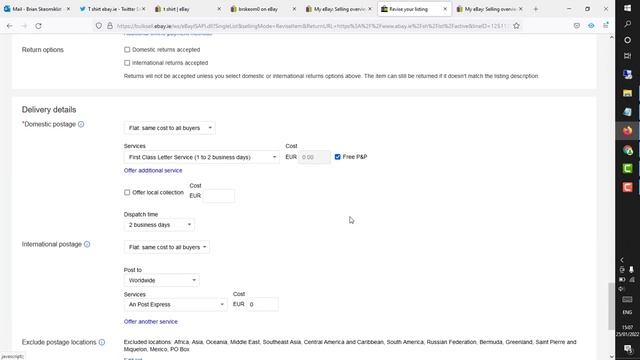Tick Domestic returns accepted checkbox
640x360 pixels.
(x=127, y=49)
